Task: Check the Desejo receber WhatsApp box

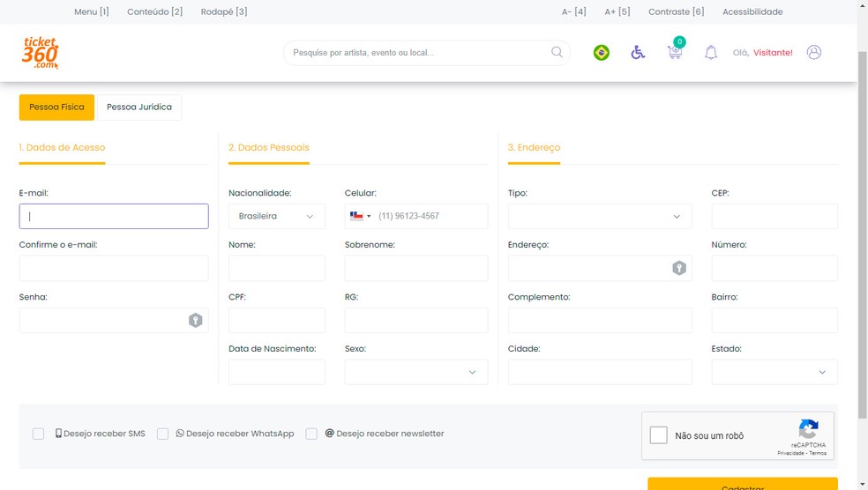Action: (163, 434)
